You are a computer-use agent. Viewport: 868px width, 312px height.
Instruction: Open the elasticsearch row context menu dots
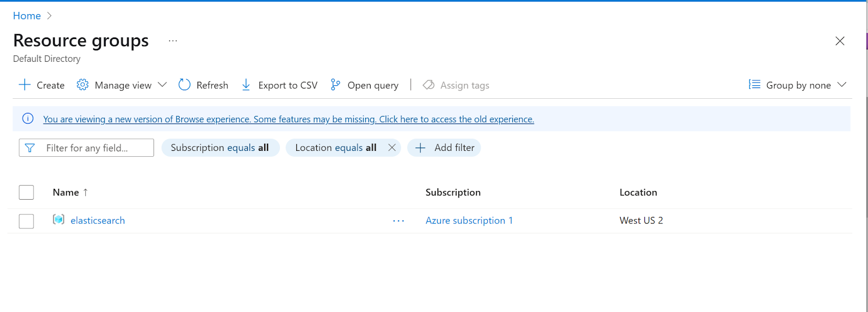click(399, 221)
